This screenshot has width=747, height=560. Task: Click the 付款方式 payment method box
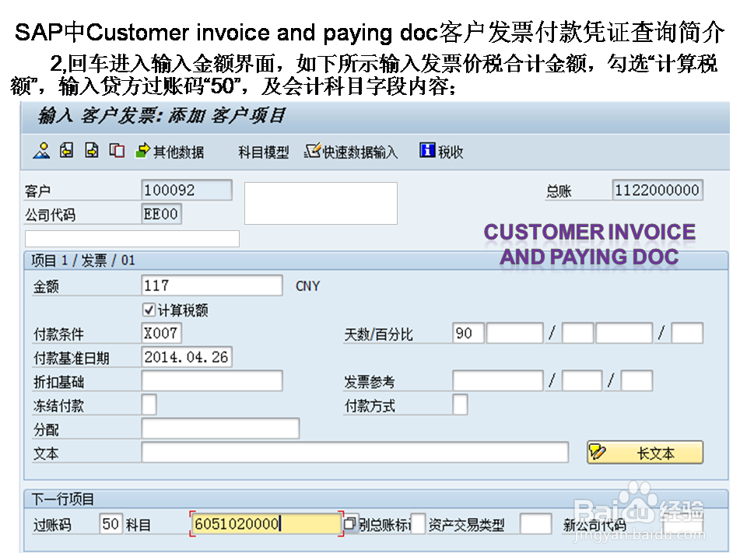(x=460, y=404)
